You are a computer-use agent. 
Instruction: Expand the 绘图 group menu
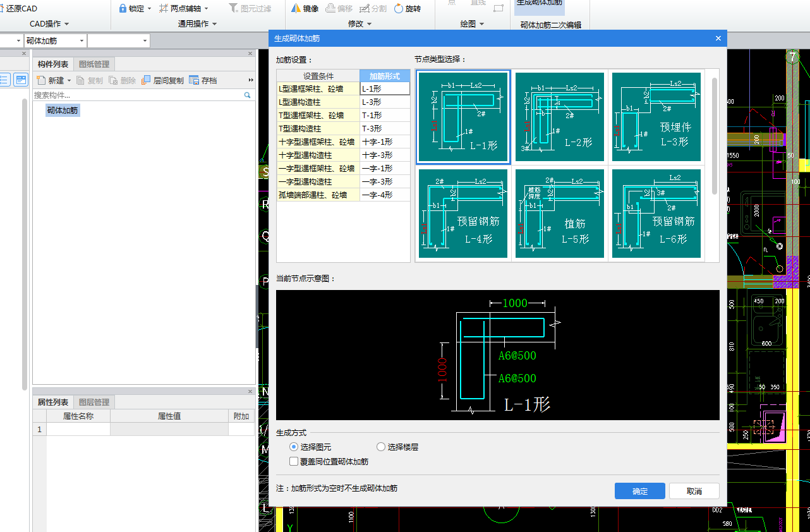coord(481,24)
